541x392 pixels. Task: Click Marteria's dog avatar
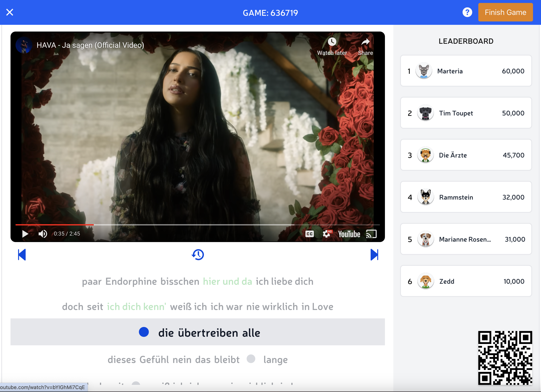click(424, 71)
